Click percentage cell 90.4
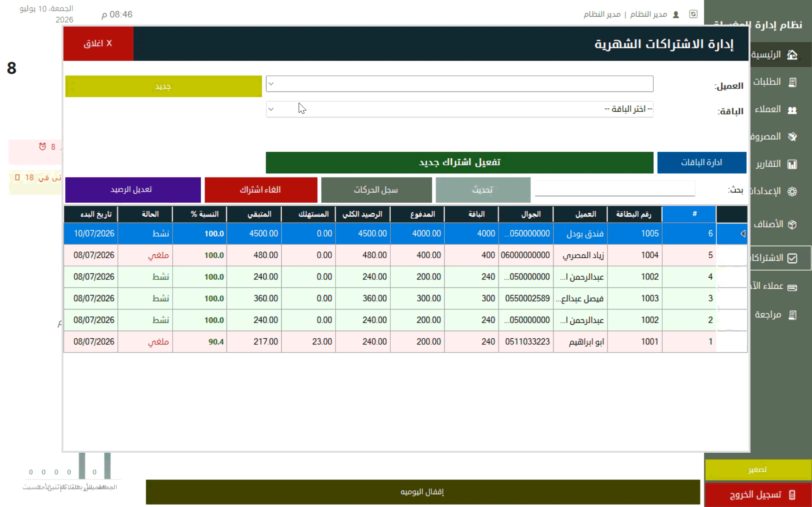 coord(200,342)
